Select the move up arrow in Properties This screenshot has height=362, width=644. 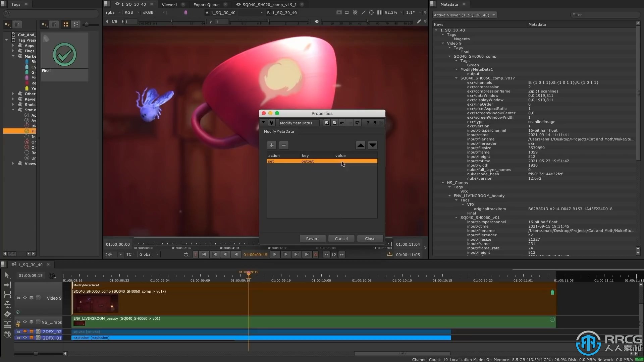(x=361, y=145)
